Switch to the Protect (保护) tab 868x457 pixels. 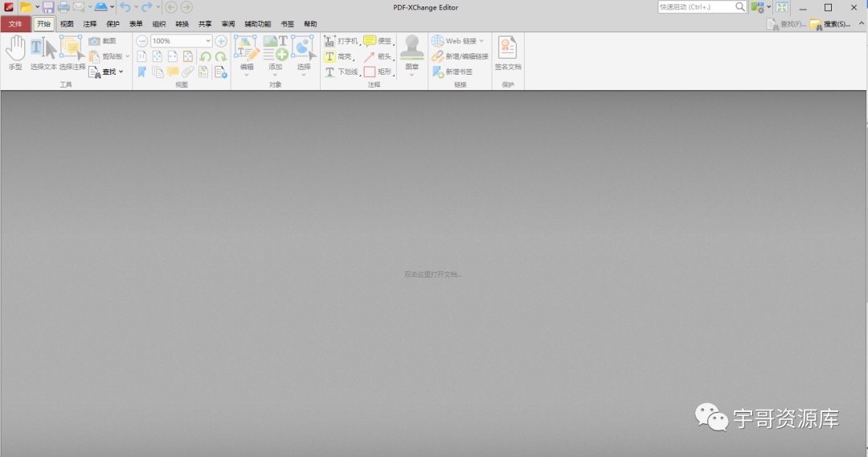113,24
